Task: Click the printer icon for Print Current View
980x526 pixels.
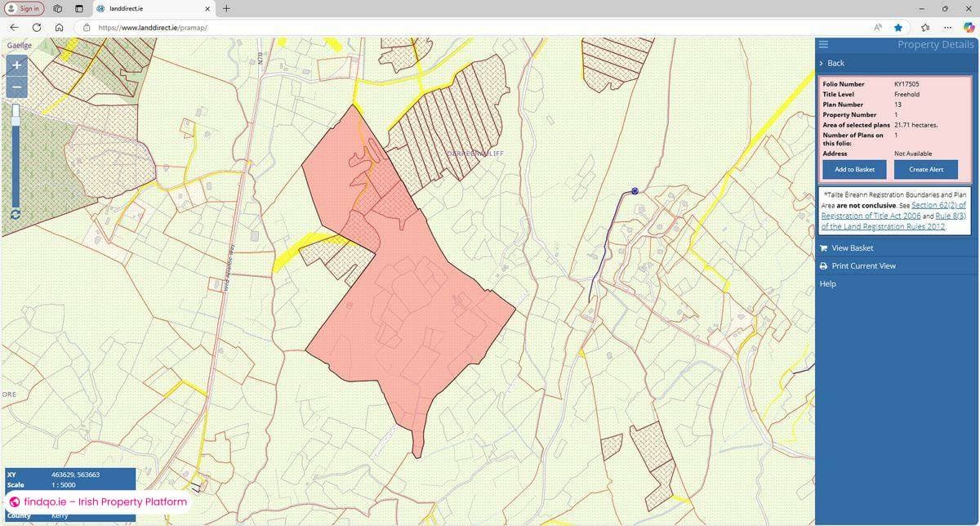Action: [823, 265]
